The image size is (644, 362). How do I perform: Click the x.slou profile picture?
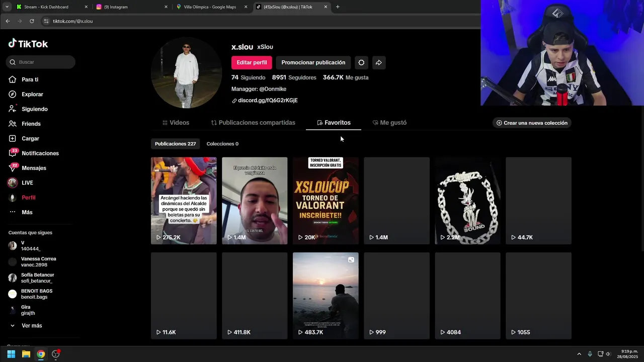click(x=186, y=73)
